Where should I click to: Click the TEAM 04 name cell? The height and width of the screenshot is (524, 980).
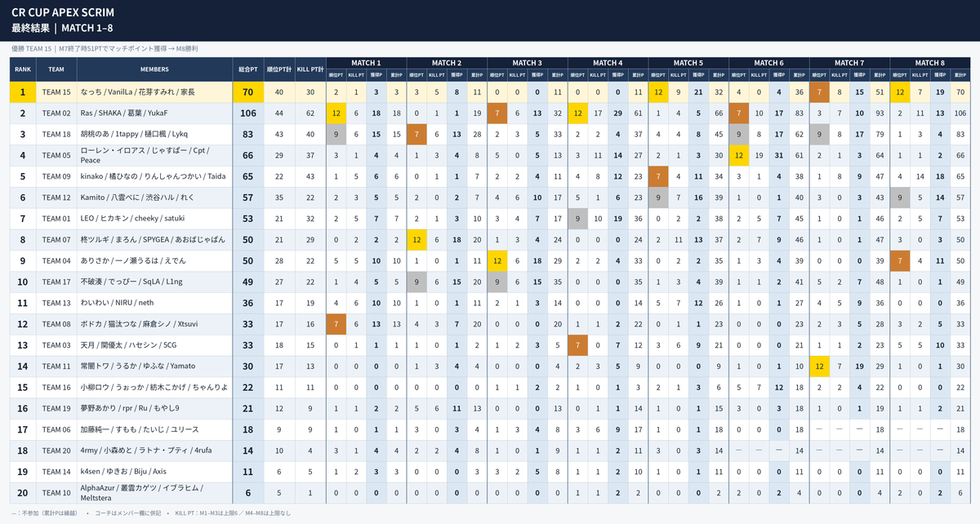56,261
